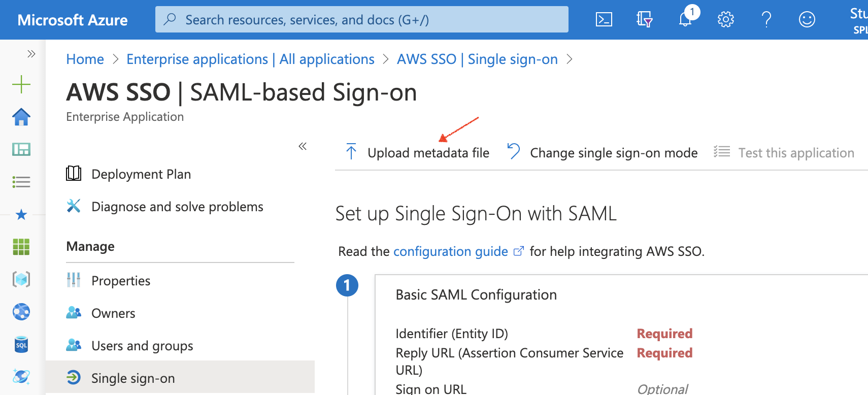
Task: Click the Reply URL (Assertion Consumer Service URL) label
Action: (x=509, y=361)
